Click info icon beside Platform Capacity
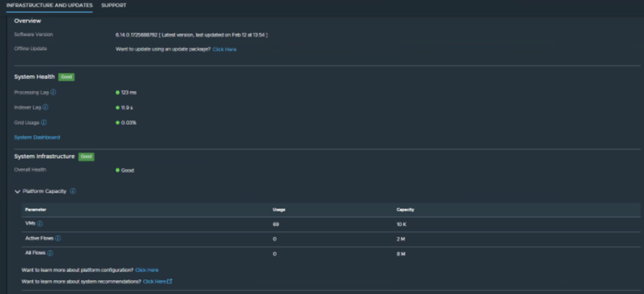Image resolution: width=644 pixels, height=294 pixels. [73, 191]
